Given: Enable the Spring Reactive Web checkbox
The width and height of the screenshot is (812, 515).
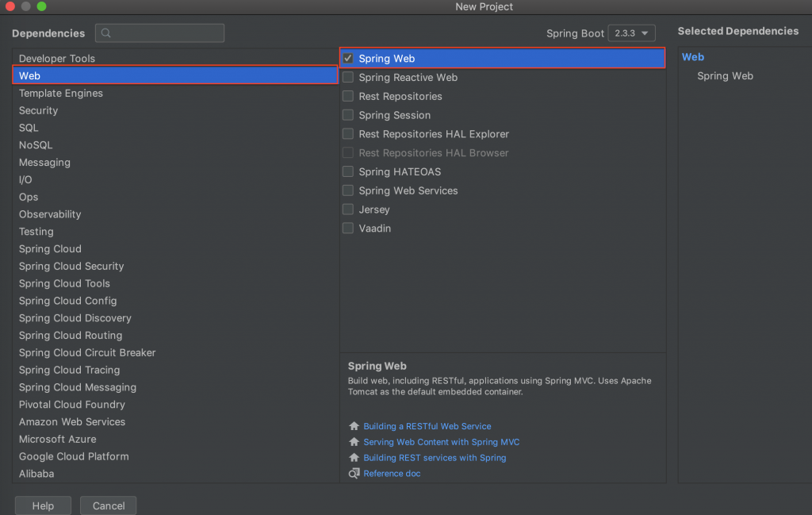Looking at the screenshot, I should (348, 77).
